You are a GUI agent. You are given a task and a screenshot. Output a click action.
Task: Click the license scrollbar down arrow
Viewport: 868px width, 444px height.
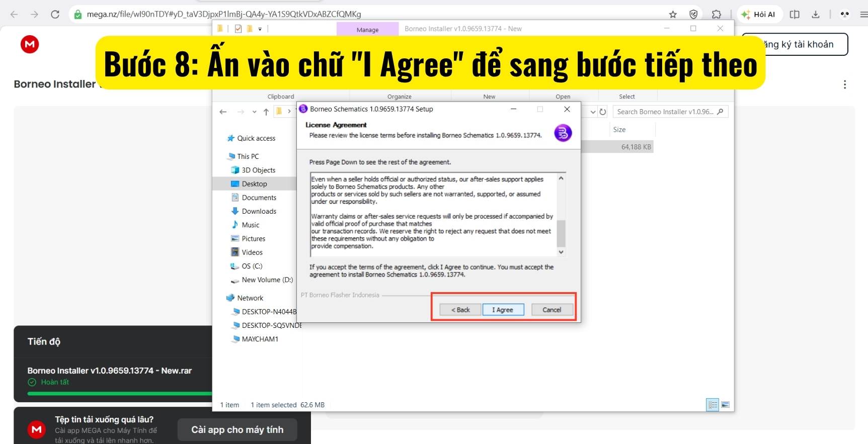tap(561, 252)
